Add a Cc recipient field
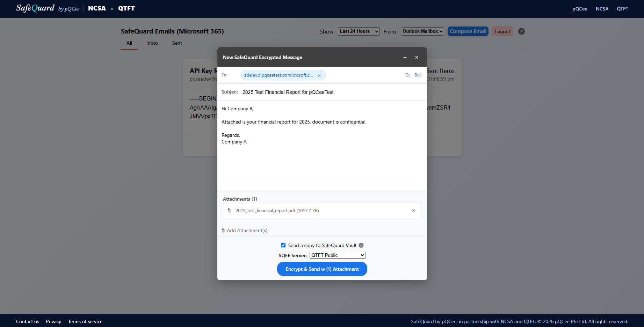Image resolution: width=644 pixels, height=327 pixels. pyautogui.click(x=408, y=75)
